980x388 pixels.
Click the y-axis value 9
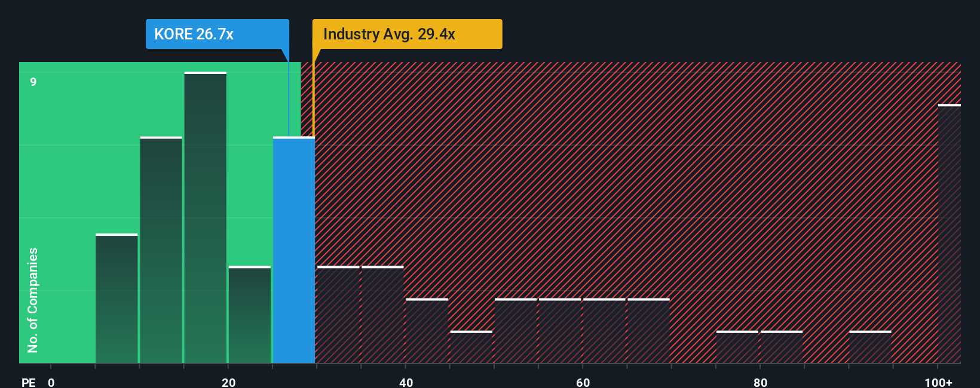(33, 82)
